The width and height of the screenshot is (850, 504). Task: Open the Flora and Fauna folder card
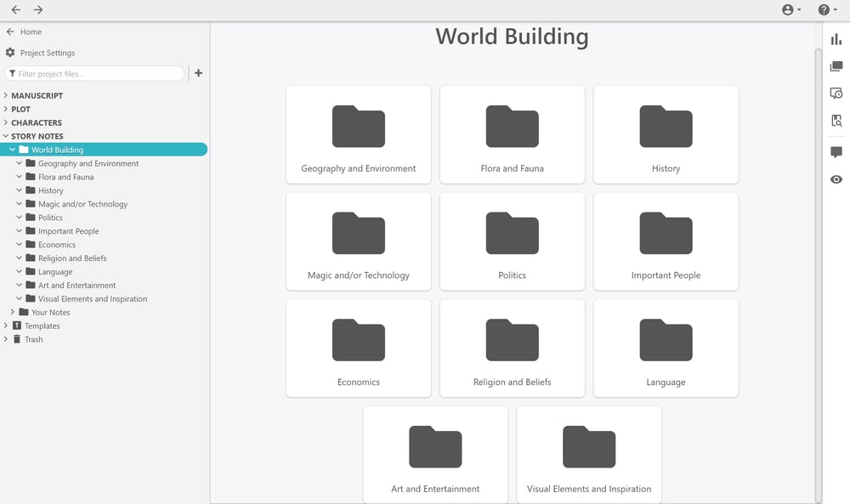click(x=513, y=134)
